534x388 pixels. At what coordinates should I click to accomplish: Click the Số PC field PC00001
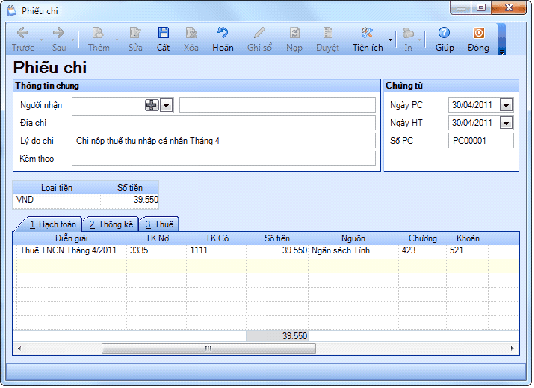[481, 141]
